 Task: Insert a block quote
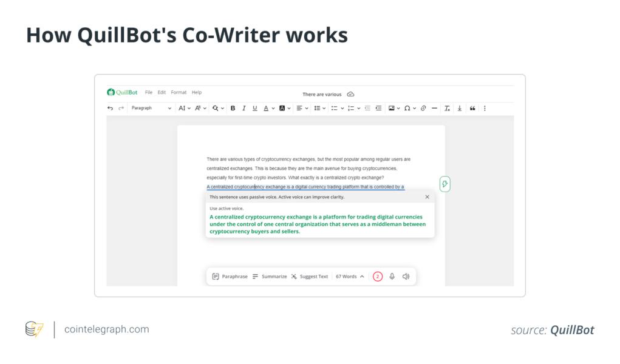pyautogui.click(x=472, y=109)
